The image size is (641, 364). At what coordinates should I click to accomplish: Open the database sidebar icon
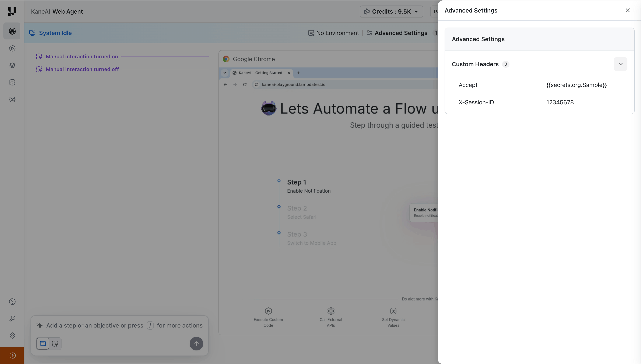[x=12, y=82]
